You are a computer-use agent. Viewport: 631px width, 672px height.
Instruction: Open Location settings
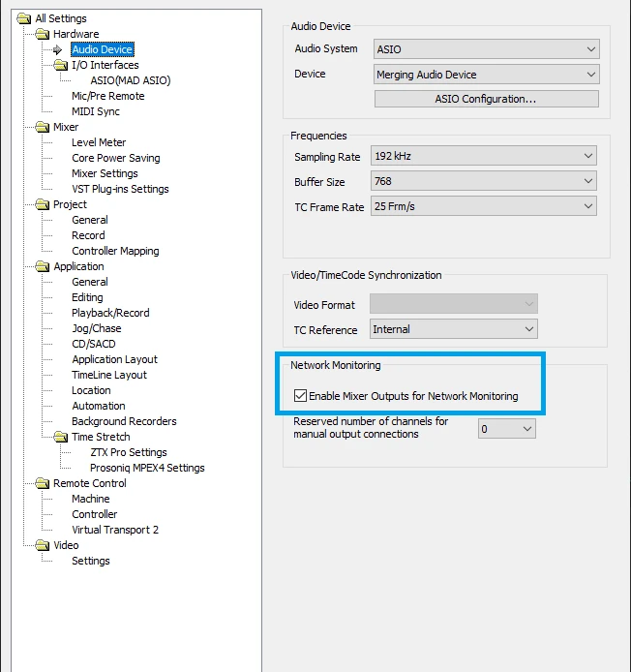pos(91,390)
